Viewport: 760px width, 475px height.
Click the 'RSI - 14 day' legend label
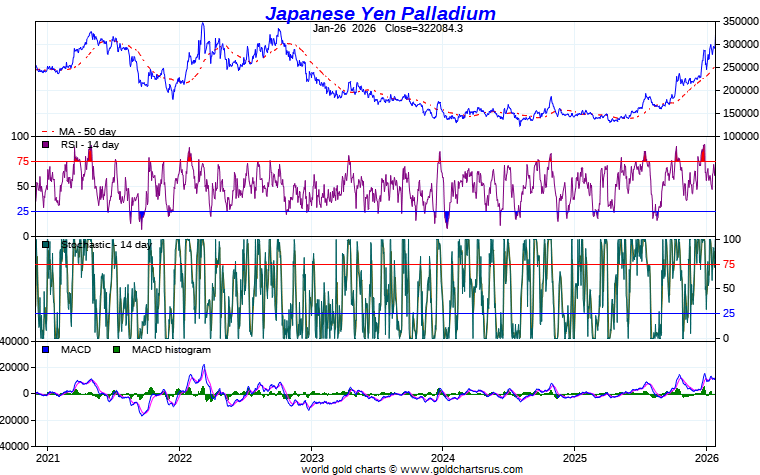[90, 144]
